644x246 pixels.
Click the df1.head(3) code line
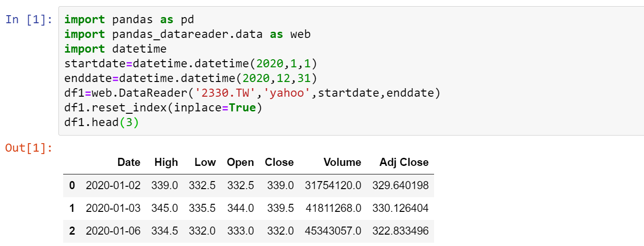pos(102,122)
